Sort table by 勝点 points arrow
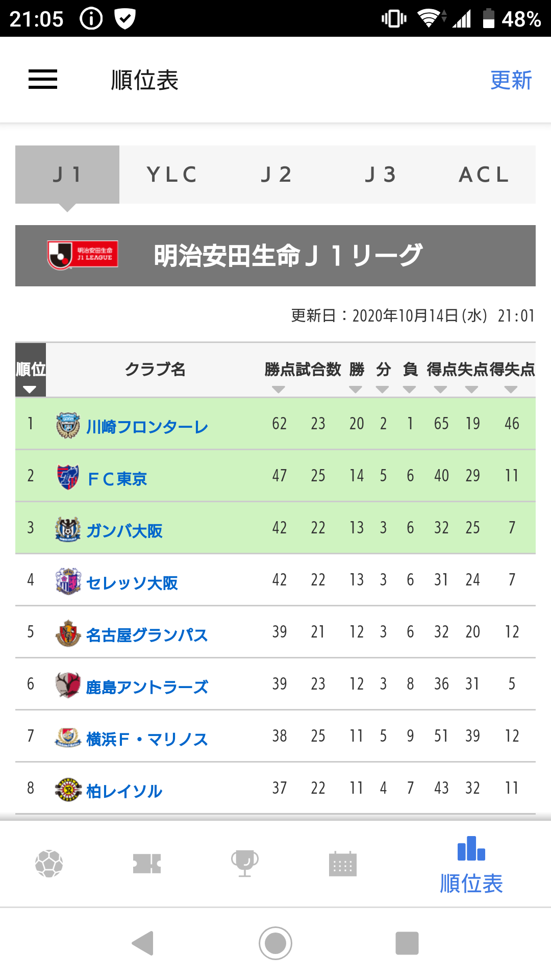Screen dimensions: 551x980 tap(278, 389)
